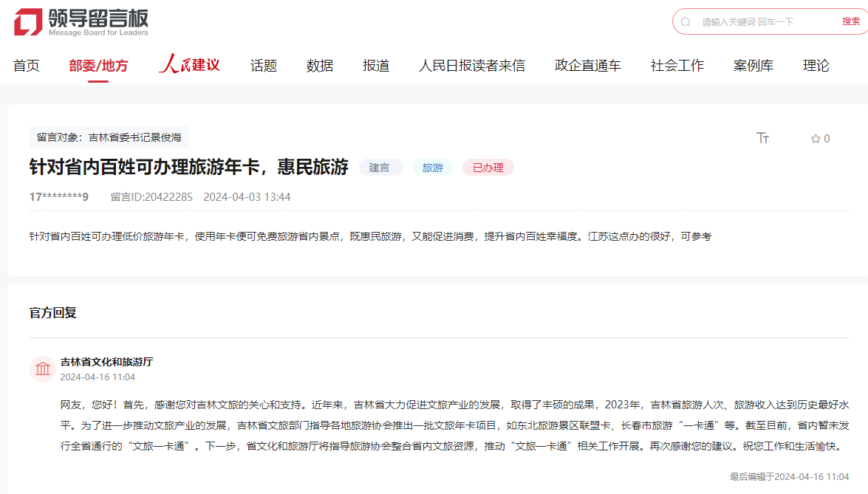Click the institution icon beside 吉林省文化和旅游厅
The height and width of the screenshot is (494, 868).
point(42,368)
